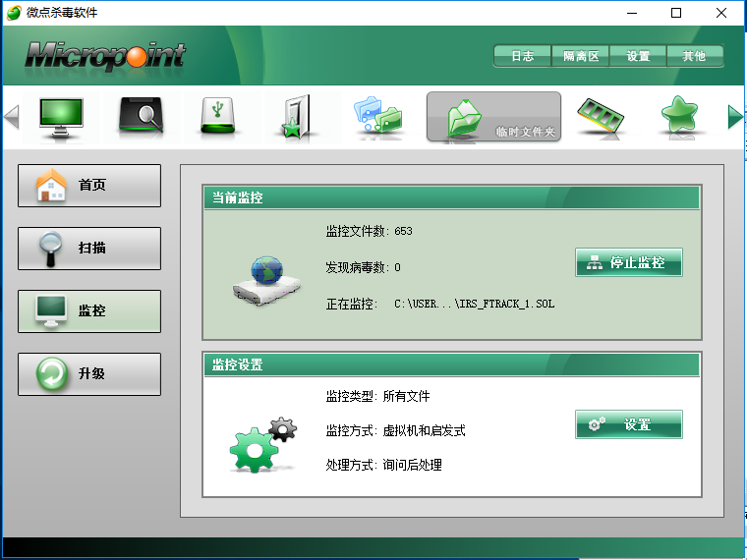Close the 微点杀毒软件 window
This screenshot has width=747, height=560.
pyautogui.click(x=721, y=13)
